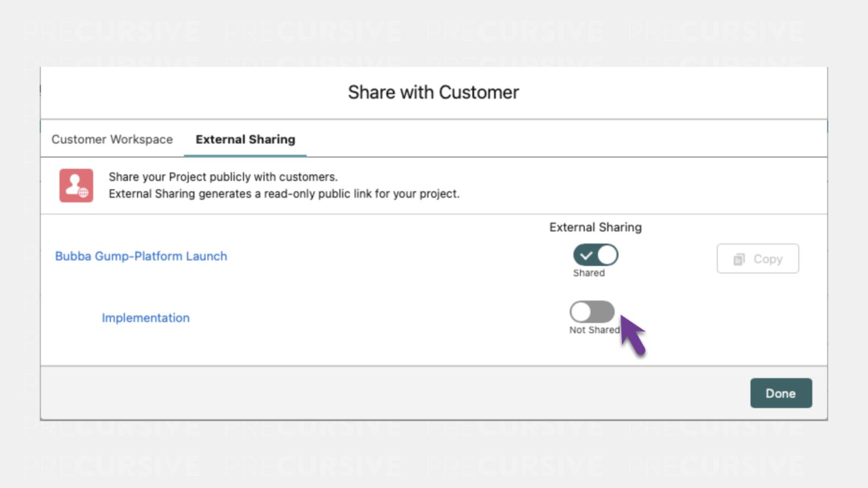This screenshot has height=488, width=868.
Task: Click the Not Shared status label
Action: [593, 330]
